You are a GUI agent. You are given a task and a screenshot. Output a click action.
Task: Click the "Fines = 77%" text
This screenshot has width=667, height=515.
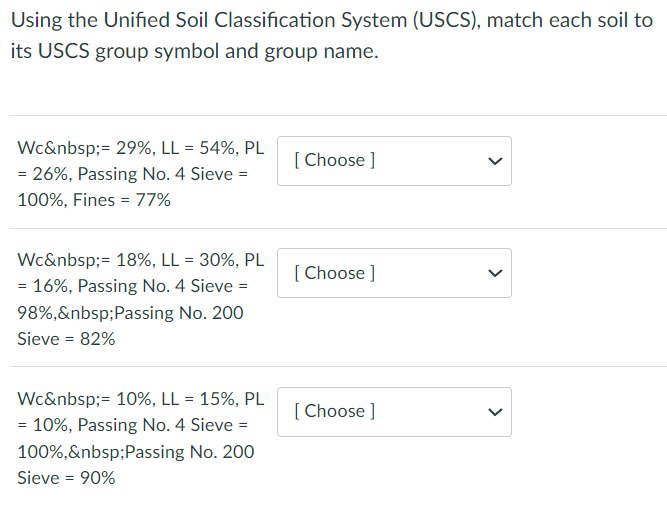tap(122, 200)
